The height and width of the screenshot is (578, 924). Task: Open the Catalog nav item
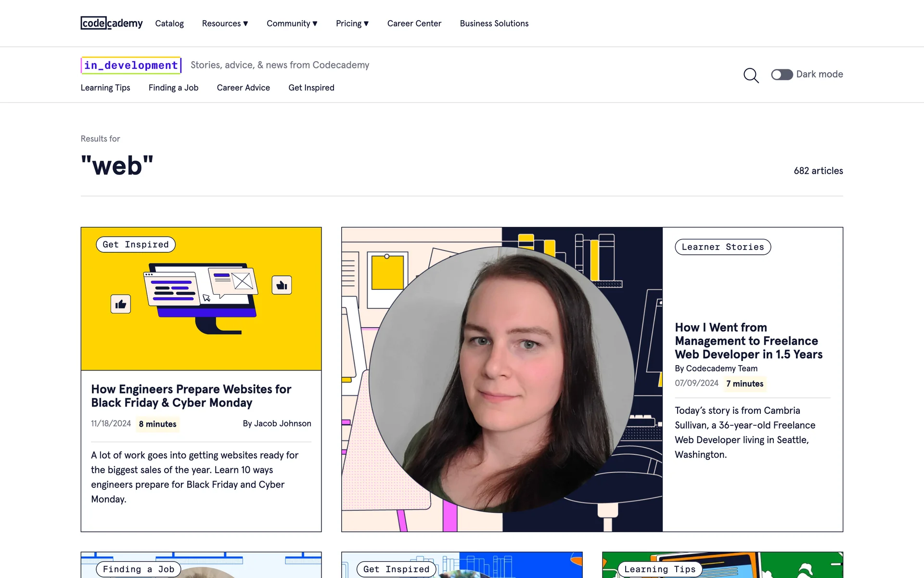[169, 23]
